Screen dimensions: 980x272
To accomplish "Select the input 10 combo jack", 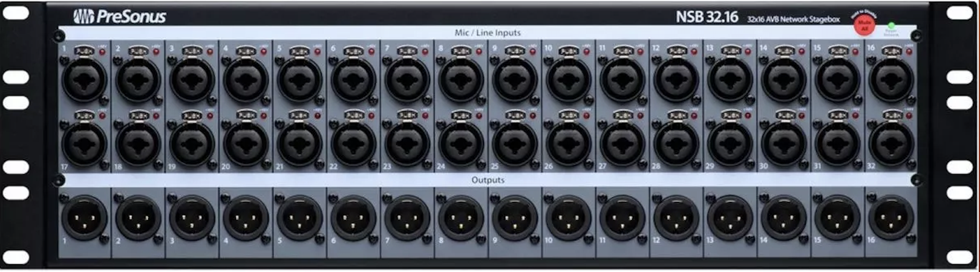I will 569,80.
